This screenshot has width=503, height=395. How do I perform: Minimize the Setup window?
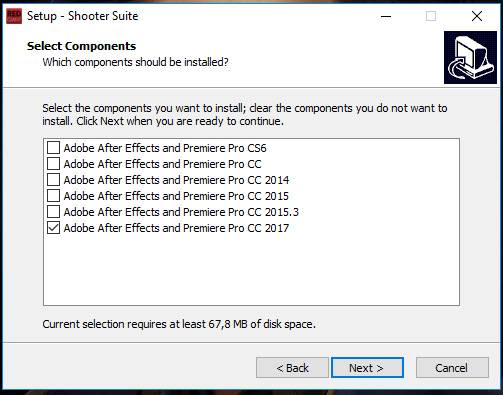tap(386, 16)
